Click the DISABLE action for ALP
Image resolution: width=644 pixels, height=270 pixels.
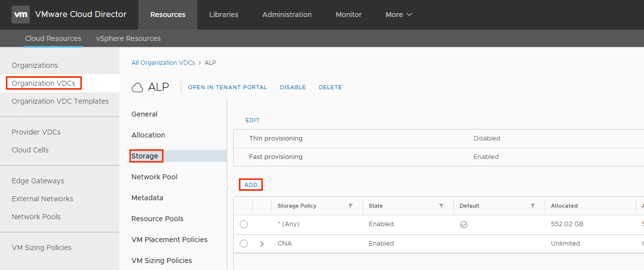point(293,87)
